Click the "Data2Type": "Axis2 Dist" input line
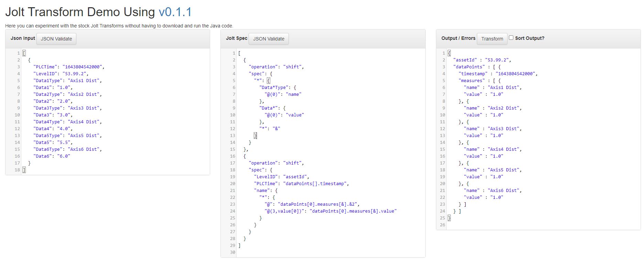This screenshot has width=644, height=261. coord(67,94)
